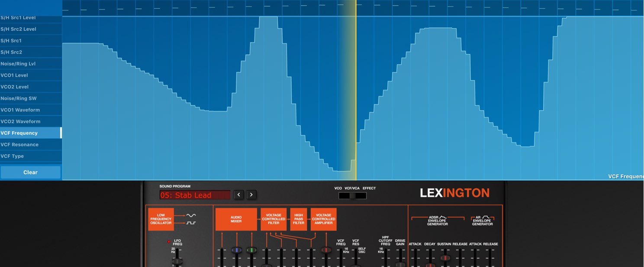
Task: Click the 'DECAY' envelope label
Action: point(430,244)
